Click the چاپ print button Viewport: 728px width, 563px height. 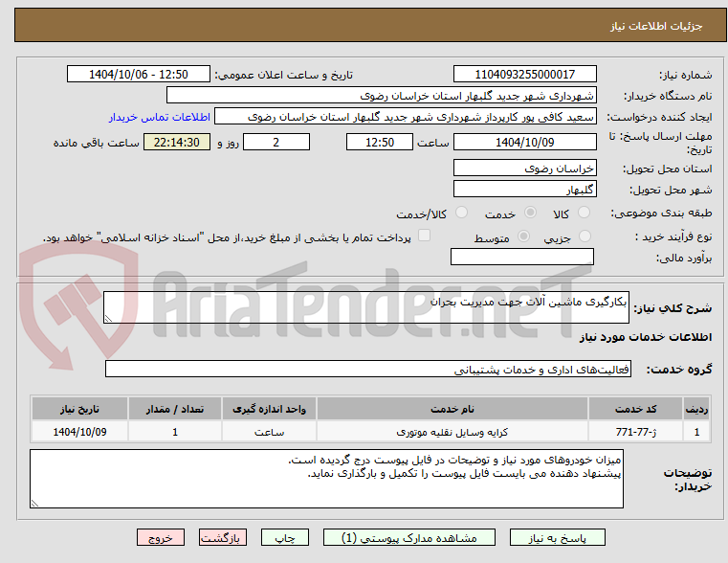[x=285, y=537]
